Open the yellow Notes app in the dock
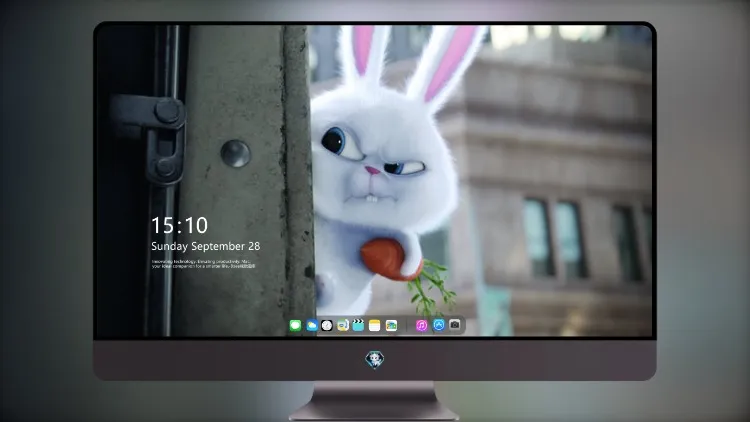This screenshot has width=750, height=422. tap(375, 326)
